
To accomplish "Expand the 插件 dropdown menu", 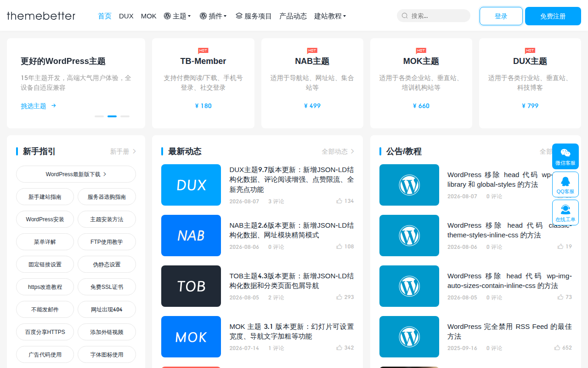I will pyautogui.click(x=213, y=16).
